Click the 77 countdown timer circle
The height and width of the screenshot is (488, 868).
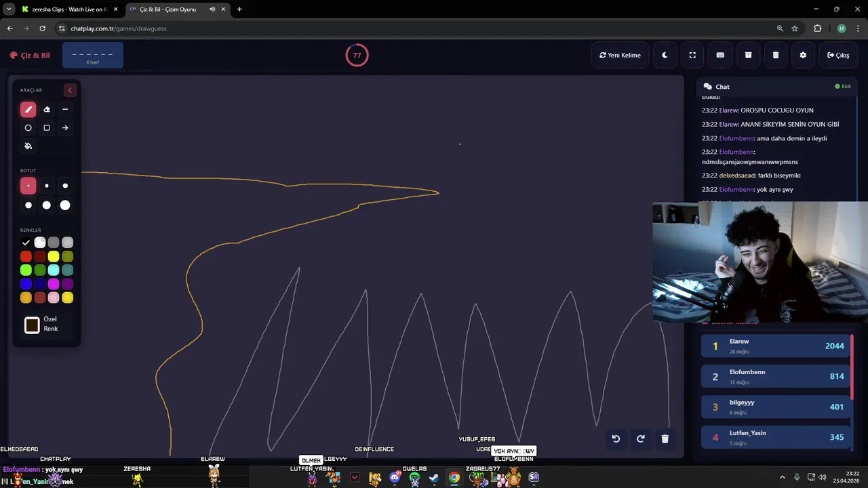[357, 56]
